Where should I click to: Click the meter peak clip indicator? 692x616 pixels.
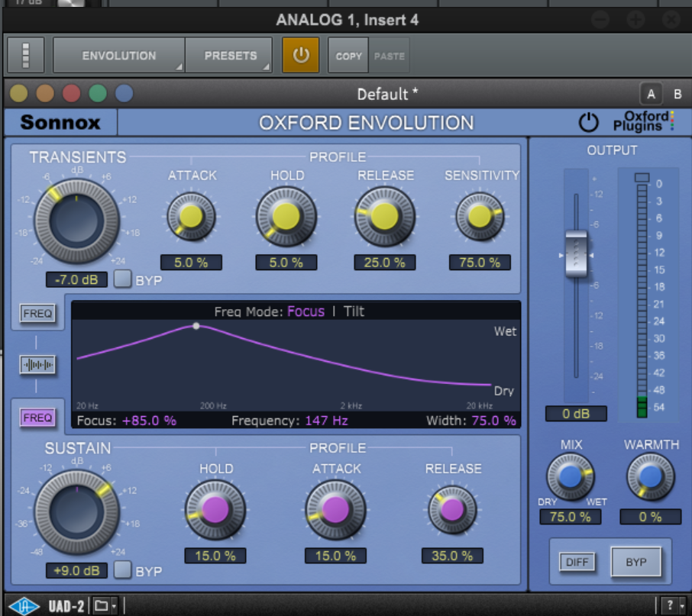coord(642,177)
